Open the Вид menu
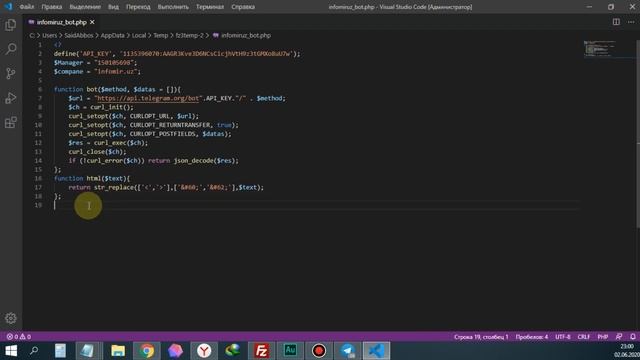 pos(113,7)
